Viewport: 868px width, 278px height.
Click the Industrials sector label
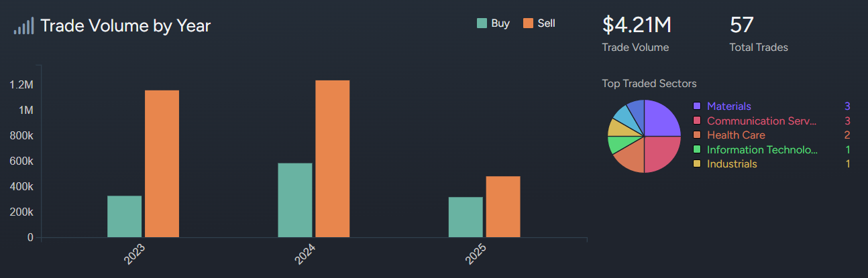[x=732, y=164]
